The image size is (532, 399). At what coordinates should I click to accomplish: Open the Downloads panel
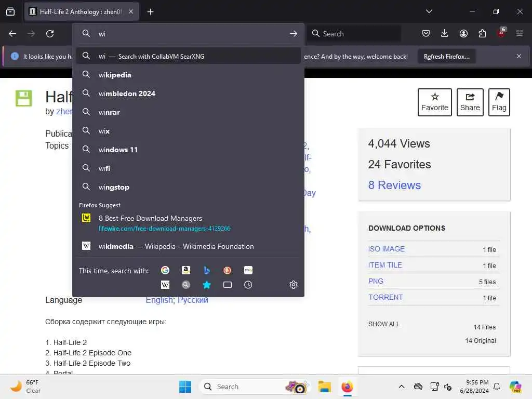tap(445, 33)
